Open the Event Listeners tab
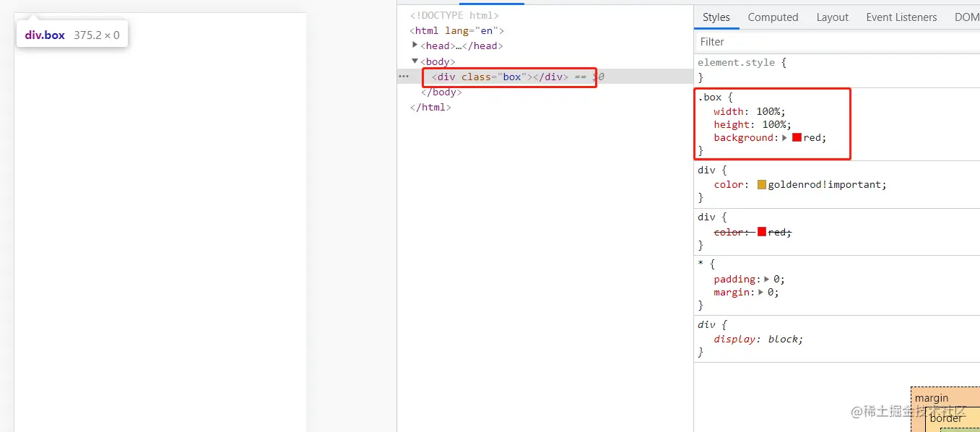 click(x=901, y=17)
